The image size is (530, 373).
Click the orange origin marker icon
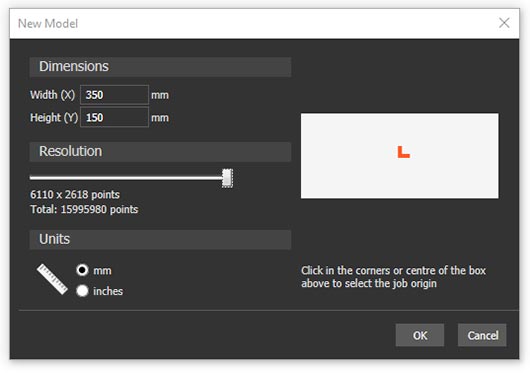pyautogui.click(x=403, y=152)
